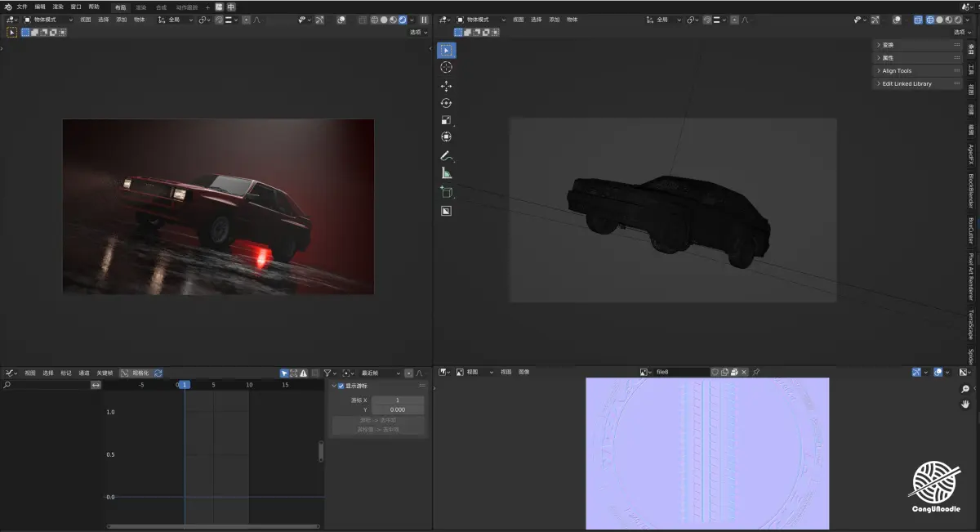Switch left viewport to solid shading
Screen dimensions: 980x532
pos(384,20)
